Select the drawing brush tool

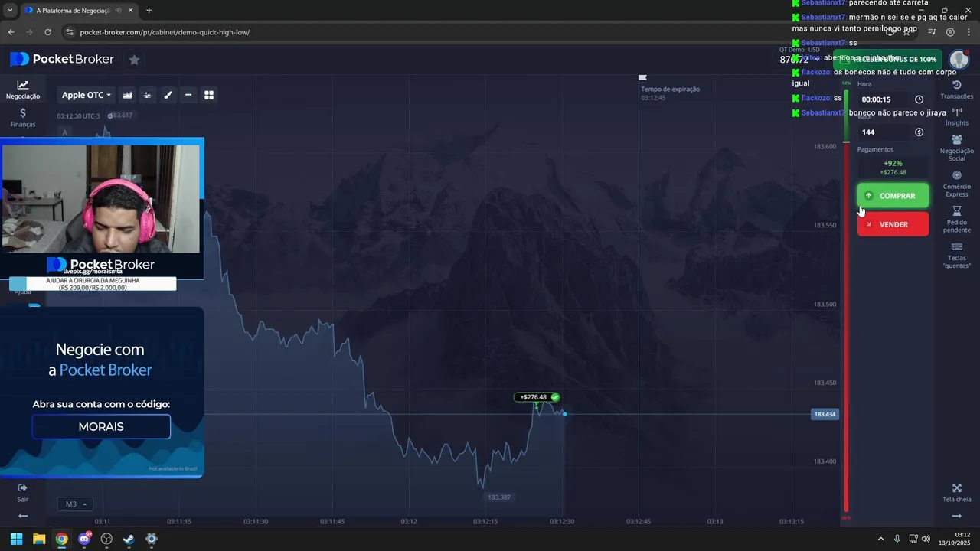coord(168,95)
